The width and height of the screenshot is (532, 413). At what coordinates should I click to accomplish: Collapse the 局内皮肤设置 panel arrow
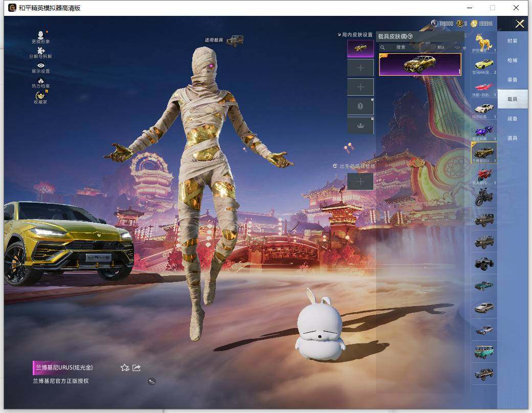[x=339, y=35]
